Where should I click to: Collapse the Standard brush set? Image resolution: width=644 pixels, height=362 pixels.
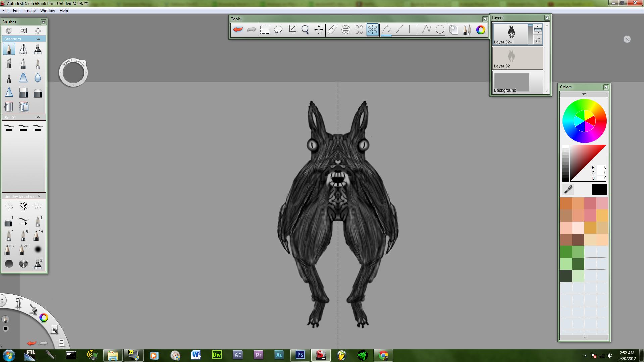coord(38,39)
